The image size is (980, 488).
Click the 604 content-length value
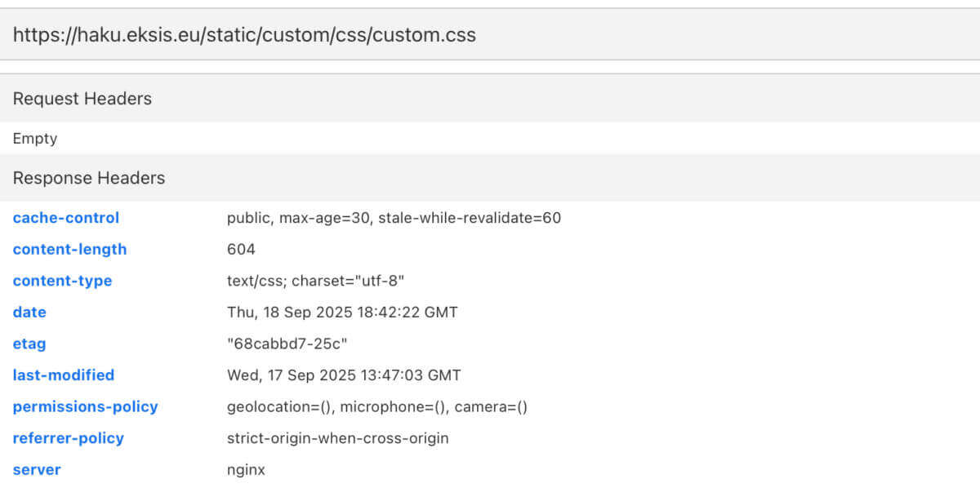click(238, 249)
